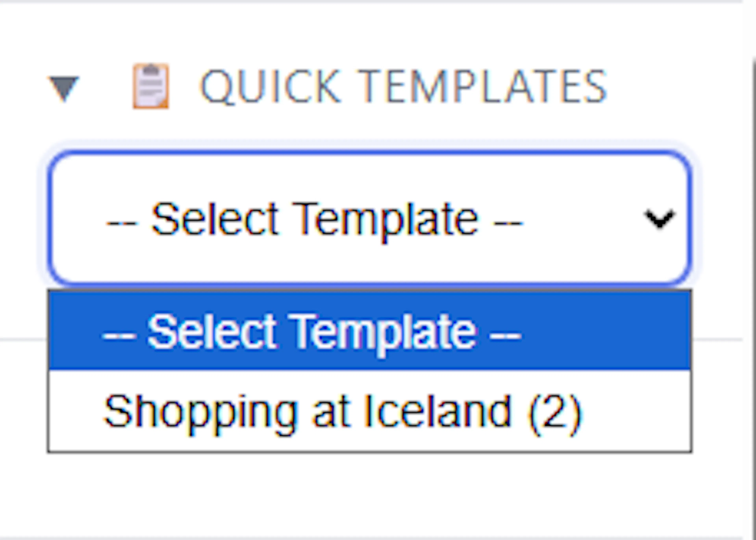Close the dropdown using its down chevron
The image size is (756, 540).
click(x=659, y=219)
